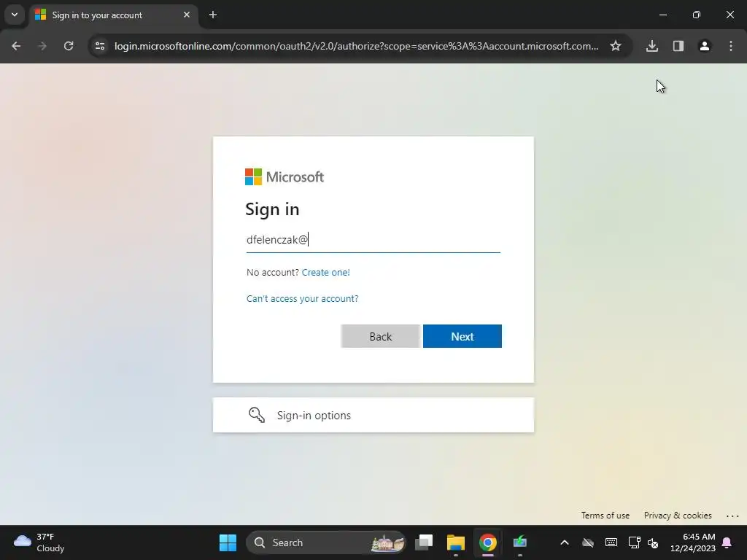Click the browser back arrow

16,46
